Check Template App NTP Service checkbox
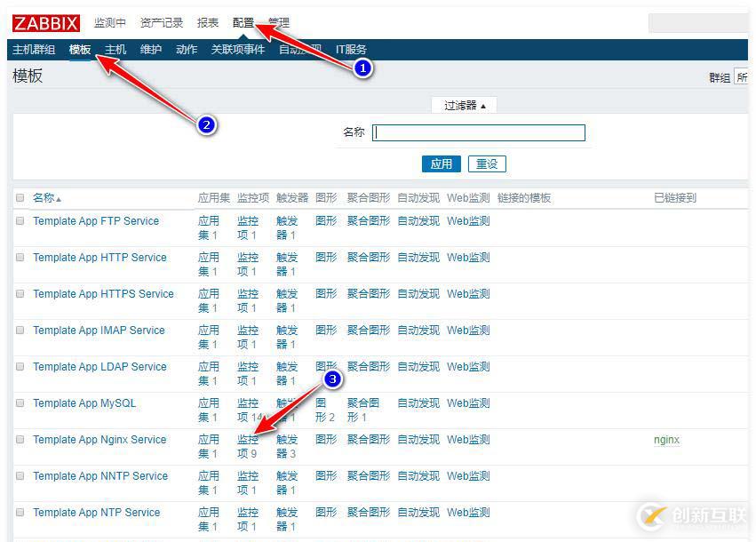The image size is (756, 542). [x=20, y=512]
